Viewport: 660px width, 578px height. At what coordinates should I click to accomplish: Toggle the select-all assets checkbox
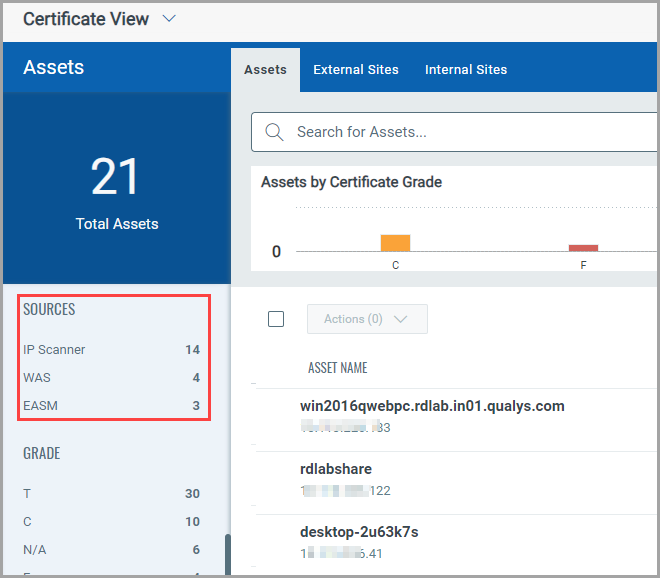click(x=276, y=319)
